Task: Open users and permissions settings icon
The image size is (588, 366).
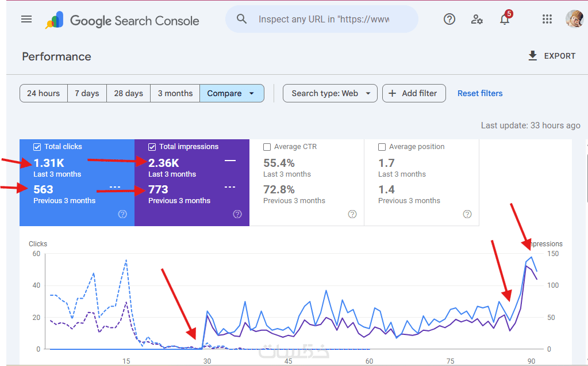Action: click(x=477, y=19)
